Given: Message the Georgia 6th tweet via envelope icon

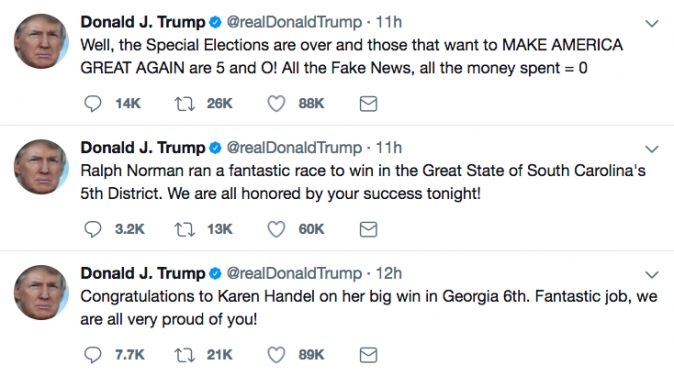Looking at the screenshot, I should tap(368, 355).
